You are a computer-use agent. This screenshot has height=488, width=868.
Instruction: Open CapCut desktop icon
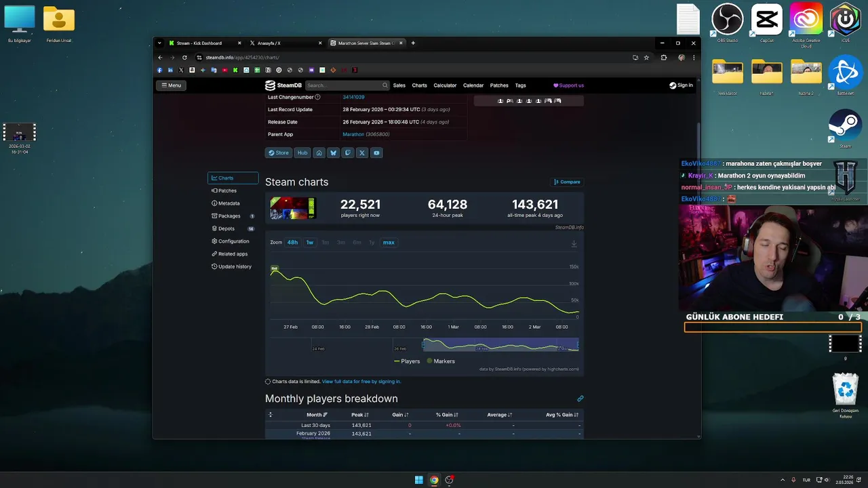[x=766, y=24]
